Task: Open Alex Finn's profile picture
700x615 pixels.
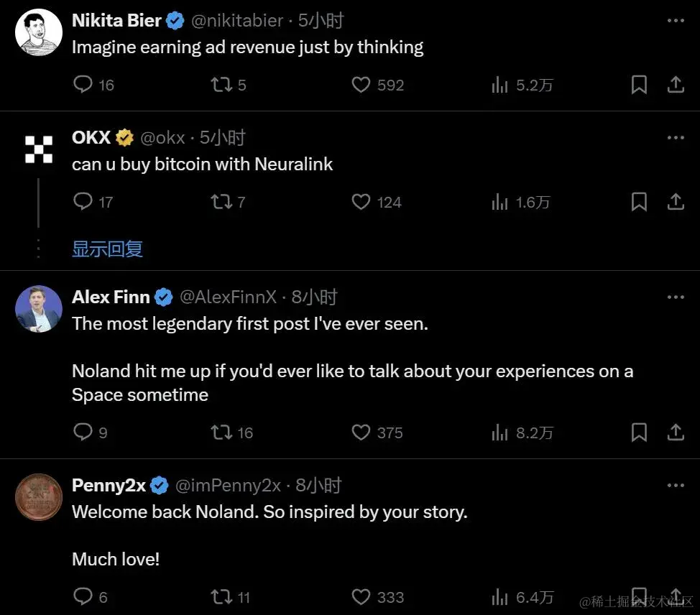Action: pyautogui.click(x=39, y=310)
